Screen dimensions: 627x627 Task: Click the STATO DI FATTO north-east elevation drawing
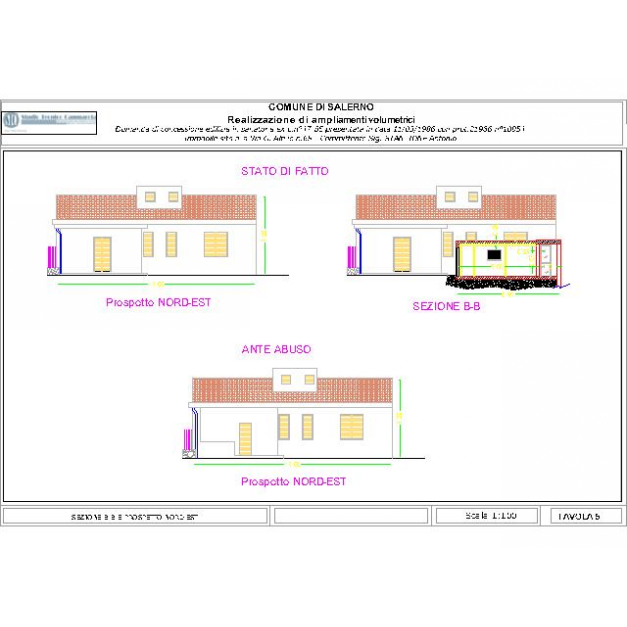click(x=168, y=237)
